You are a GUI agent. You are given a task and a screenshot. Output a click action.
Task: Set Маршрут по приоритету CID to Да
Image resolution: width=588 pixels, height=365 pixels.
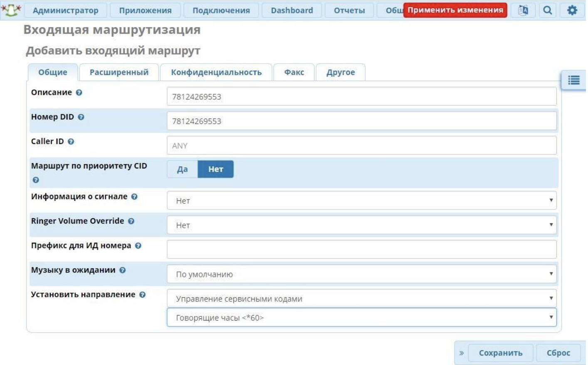[182, 169]
